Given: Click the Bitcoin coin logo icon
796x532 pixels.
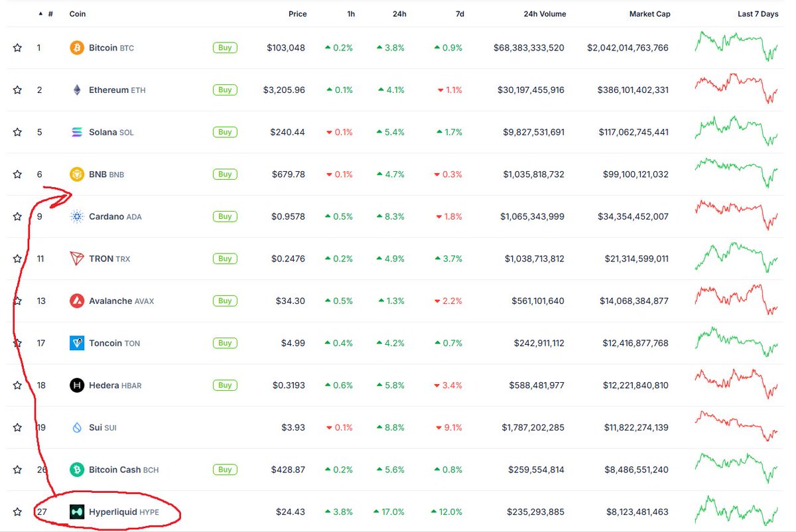Looking at the screenshot, I should 77,48.
